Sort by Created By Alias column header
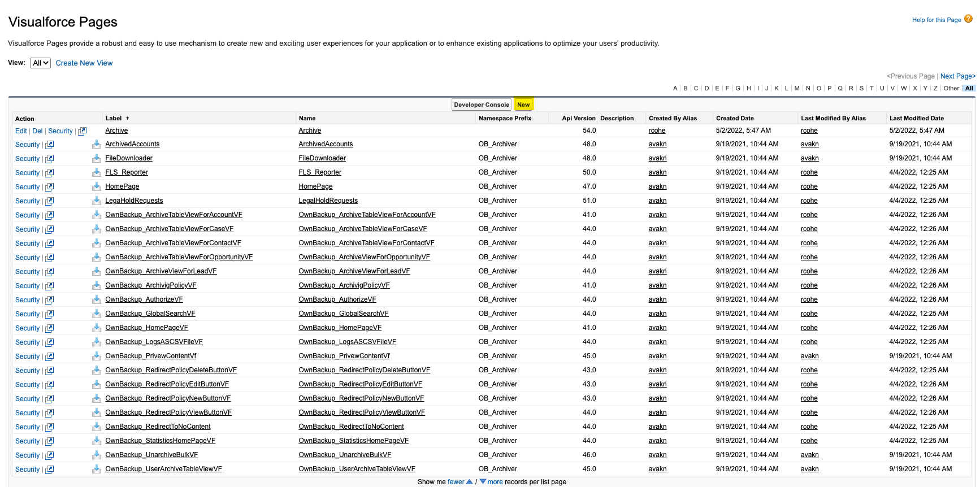The width and height of the screenshot is (980, 487). [x=673, y=118]
